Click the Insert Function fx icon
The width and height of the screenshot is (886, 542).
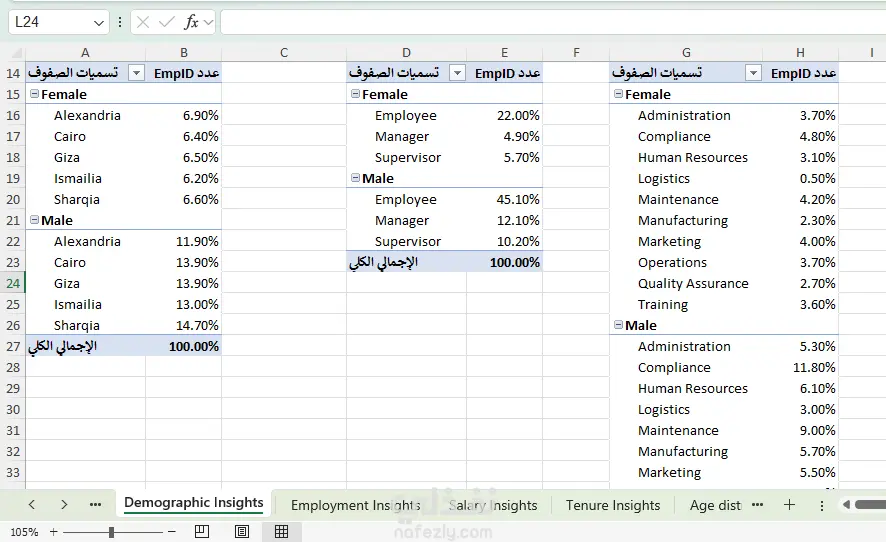(x=190, y=22)
